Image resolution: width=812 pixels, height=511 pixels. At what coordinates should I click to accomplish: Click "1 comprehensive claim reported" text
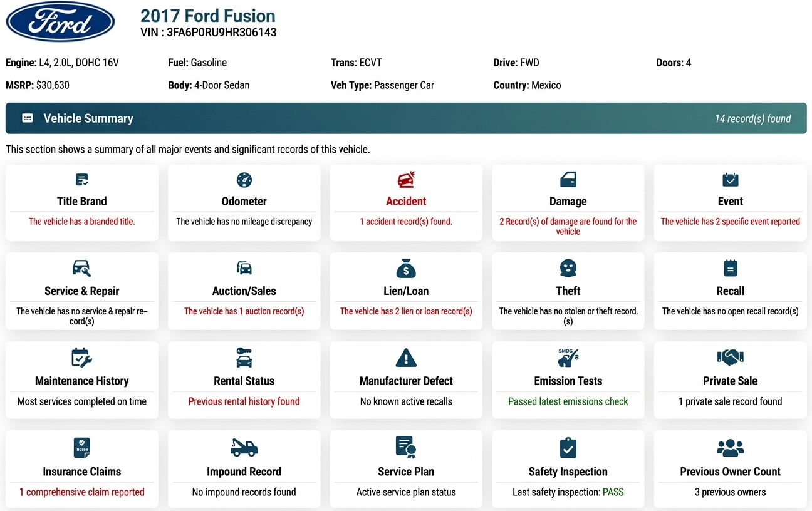coord(82,492)
